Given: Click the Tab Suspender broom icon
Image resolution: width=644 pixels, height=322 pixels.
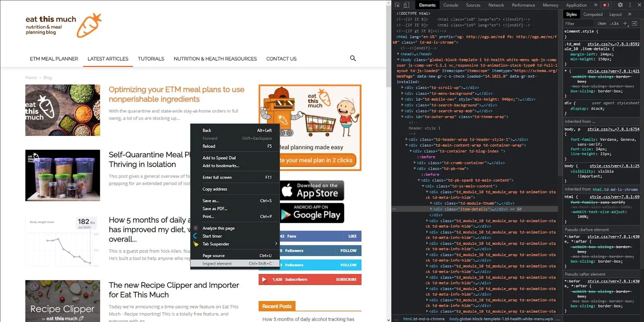Looking at the screenshot, I should tap(196, 244).
